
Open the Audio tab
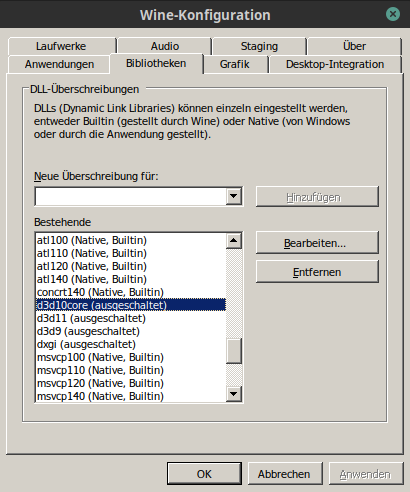[x=164, y=46]
